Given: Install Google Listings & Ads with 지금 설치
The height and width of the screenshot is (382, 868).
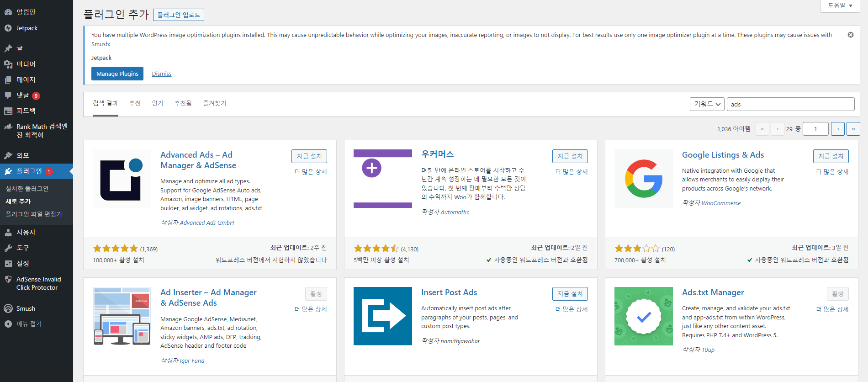Looking at the screenshot, I should tap(831, 156).
